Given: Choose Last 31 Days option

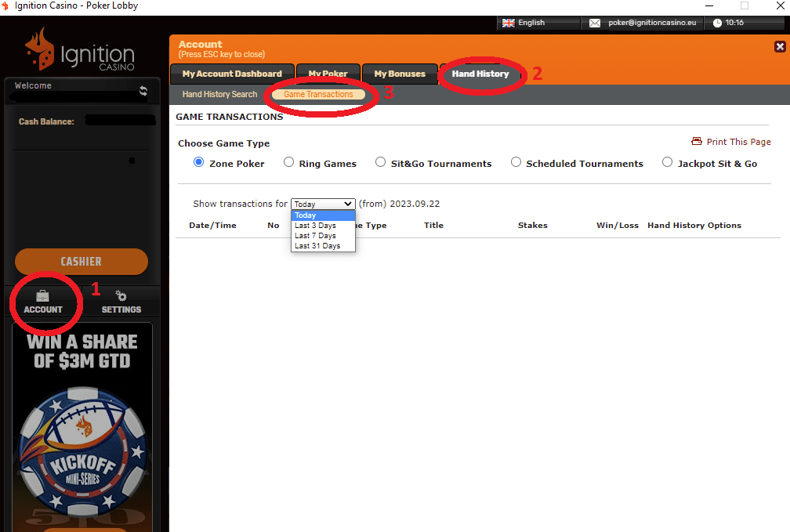Looking at the screenshot, I should point(323,246).
